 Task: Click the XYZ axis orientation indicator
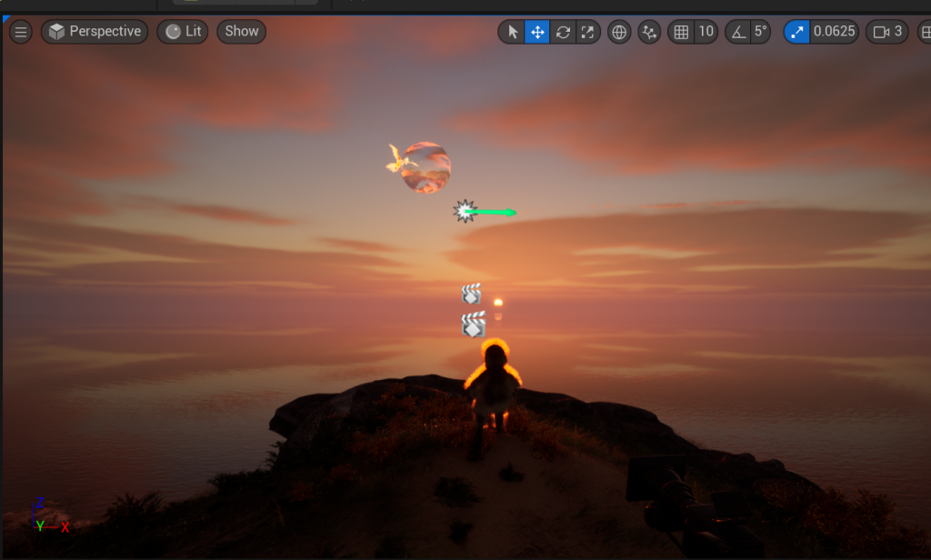coord(51,516)
